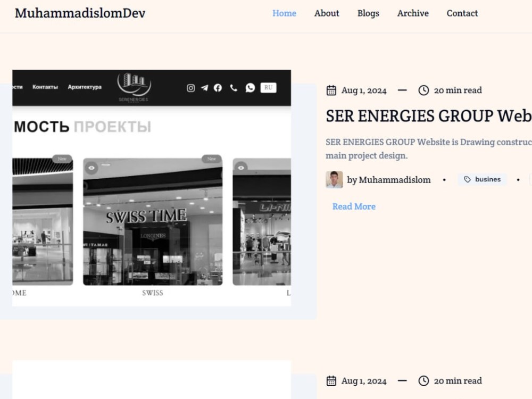This screenshot has height=399, width=532.
Task: Click the Facebook icon in the project thumbnail
Action: coord(218,88)
